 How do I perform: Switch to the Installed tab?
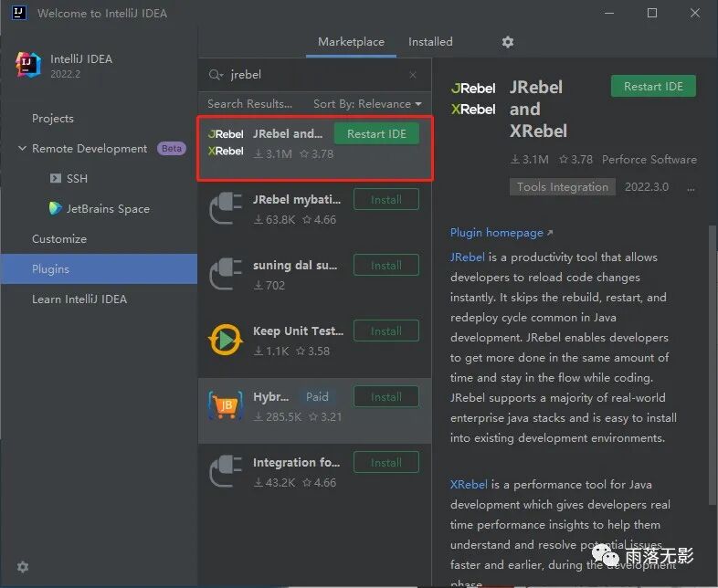[x=430, y=42]
